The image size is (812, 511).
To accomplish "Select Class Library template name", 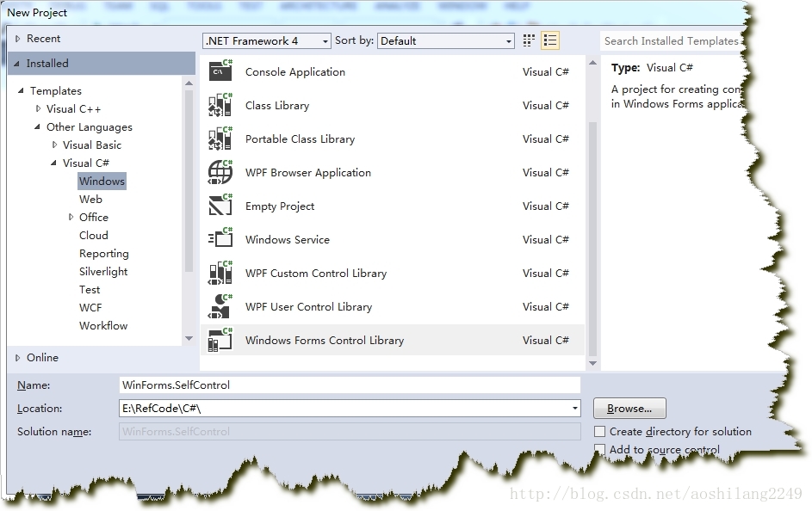I will click(x=277, y=106).
